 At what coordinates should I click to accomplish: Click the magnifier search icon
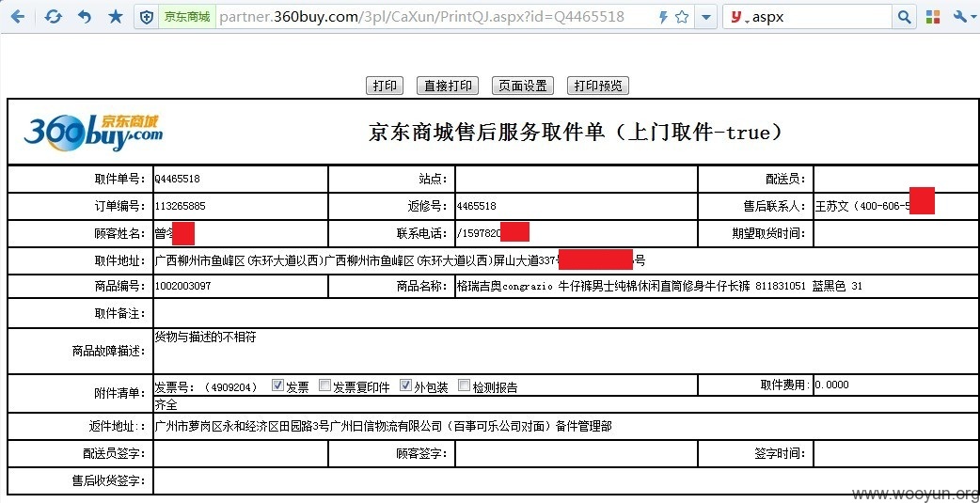pyautogui.click(x=905, y=17)
